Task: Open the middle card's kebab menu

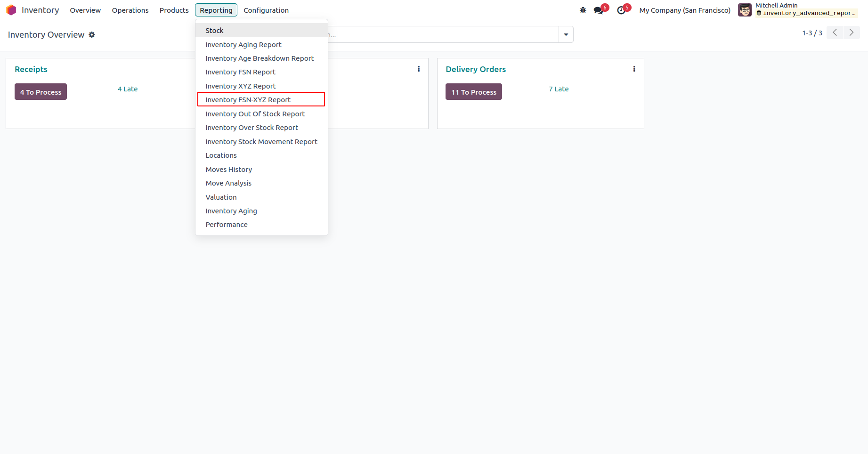Action: [x=419, y=69]
